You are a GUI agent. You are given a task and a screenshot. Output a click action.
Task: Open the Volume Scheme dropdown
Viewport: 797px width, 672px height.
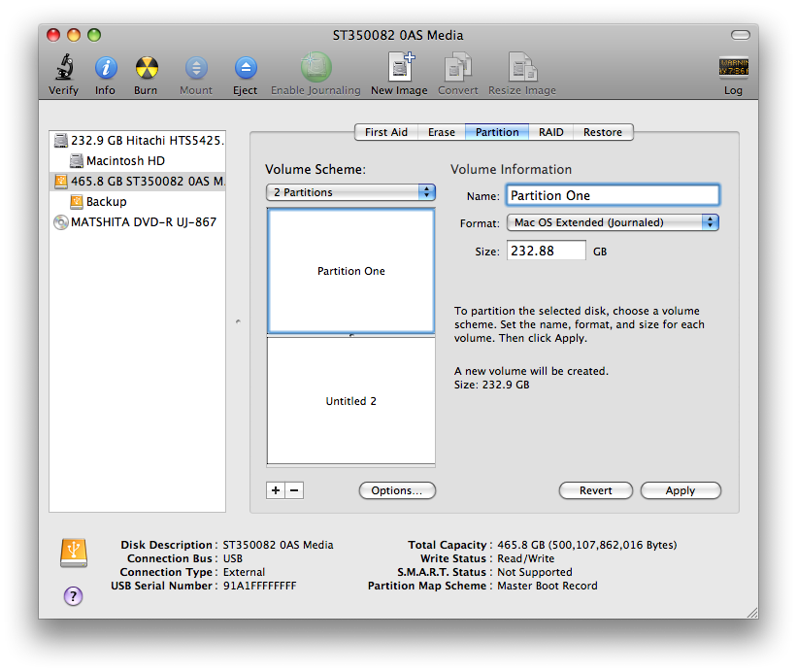click(x=350, y=192)
